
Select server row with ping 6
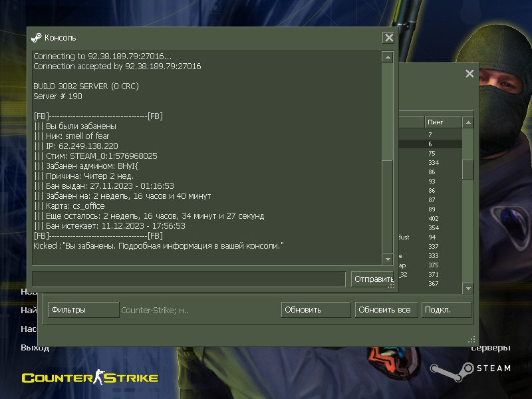(430, 144)
